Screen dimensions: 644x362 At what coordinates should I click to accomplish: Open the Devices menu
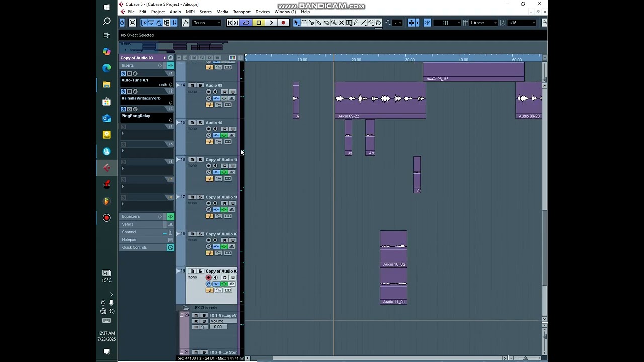point(263,12)
